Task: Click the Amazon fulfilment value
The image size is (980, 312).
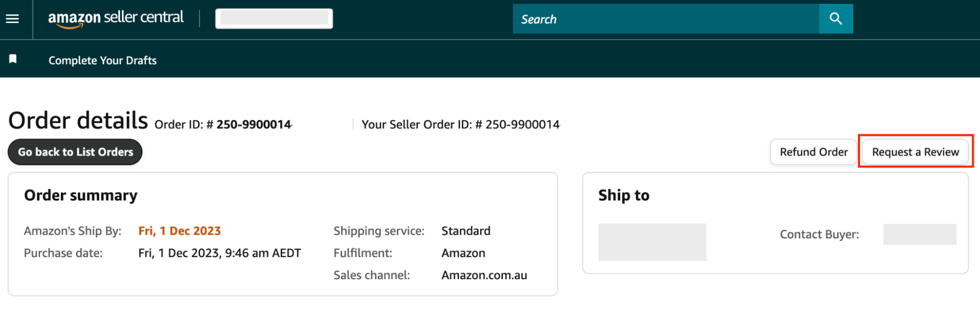Action: (x=463, y=253)
